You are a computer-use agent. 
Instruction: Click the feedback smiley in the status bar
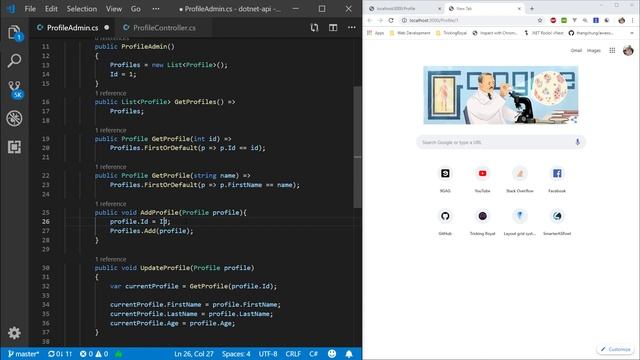coord(332,354)
